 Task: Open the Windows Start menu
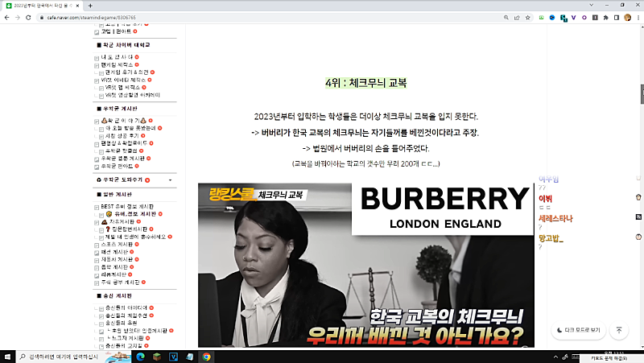[x=7, y=356]
